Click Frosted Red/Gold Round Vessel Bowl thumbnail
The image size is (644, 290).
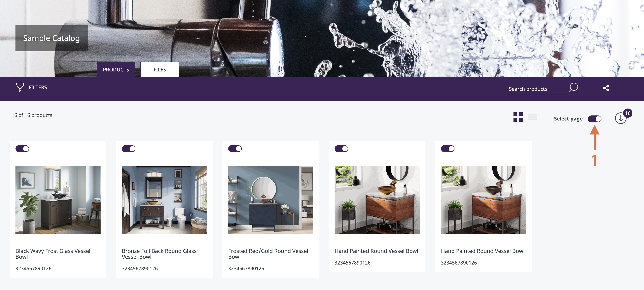pos(271,200)
